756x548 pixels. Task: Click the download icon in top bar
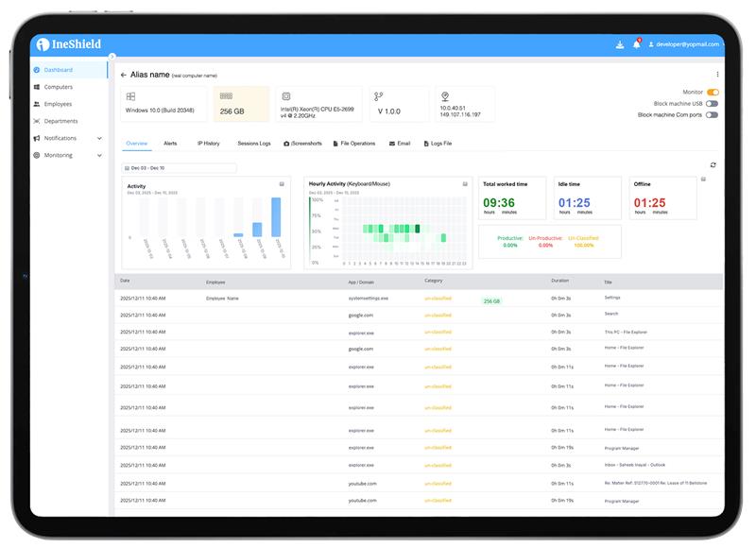click(619, 44)
